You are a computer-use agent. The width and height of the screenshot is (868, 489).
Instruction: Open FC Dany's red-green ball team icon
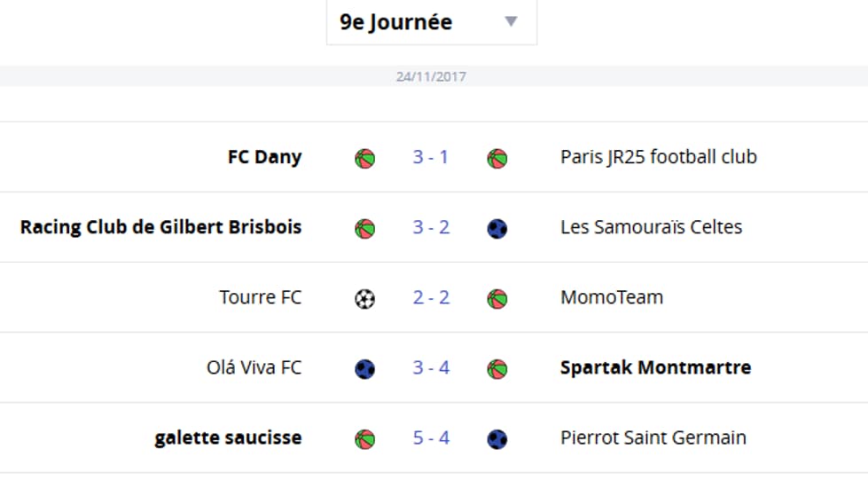[x=364, y=158]
